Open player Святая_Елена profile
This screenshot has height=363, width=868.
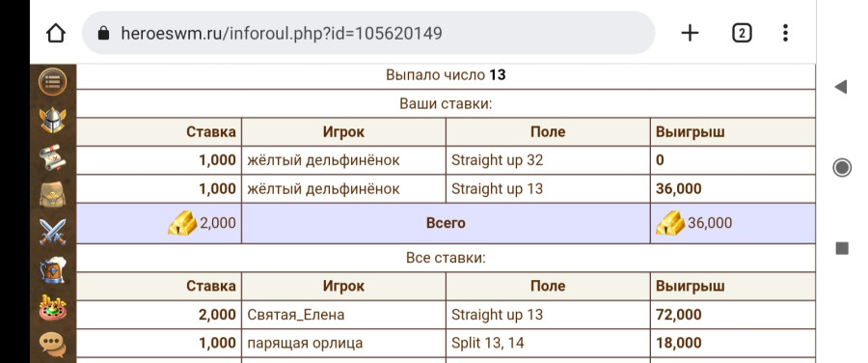296,316
